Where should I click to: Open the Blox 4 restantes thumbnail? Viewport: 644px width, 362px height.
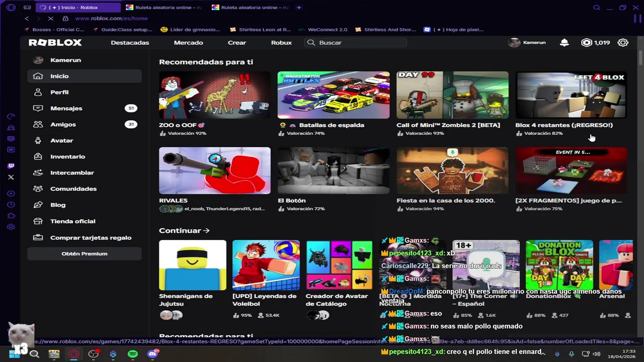[x=571, y=95]
